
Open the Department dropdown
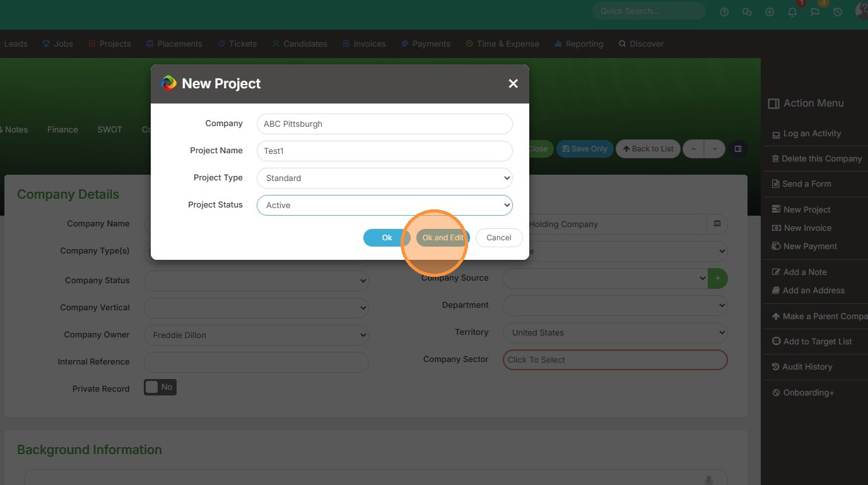[615, 305]
